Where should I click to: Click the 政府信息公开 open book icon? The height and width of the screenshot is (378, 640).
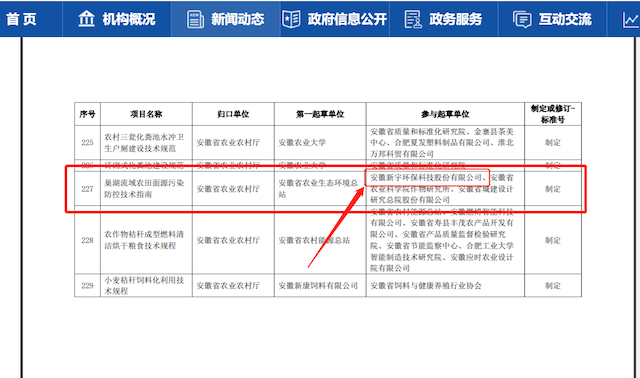pos(291,19)
